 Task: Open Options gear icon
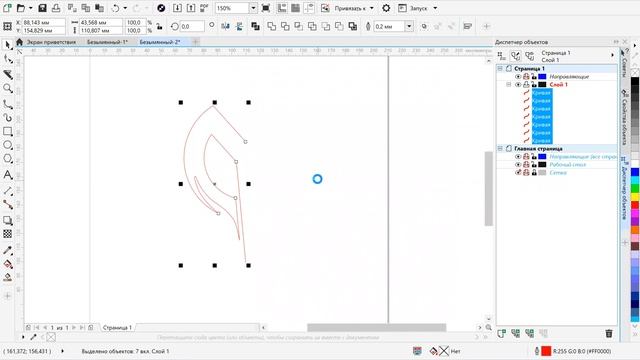386,8
